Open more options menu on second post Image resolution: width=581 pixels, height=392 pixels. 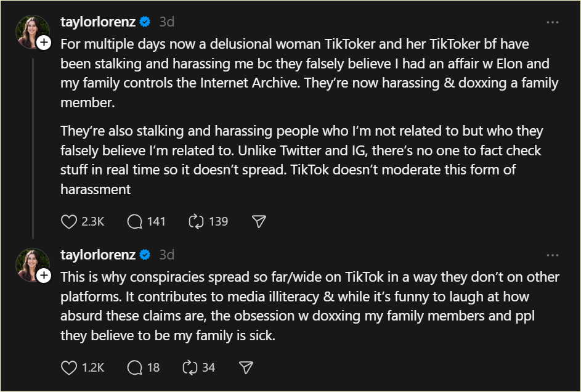[553, 255]
